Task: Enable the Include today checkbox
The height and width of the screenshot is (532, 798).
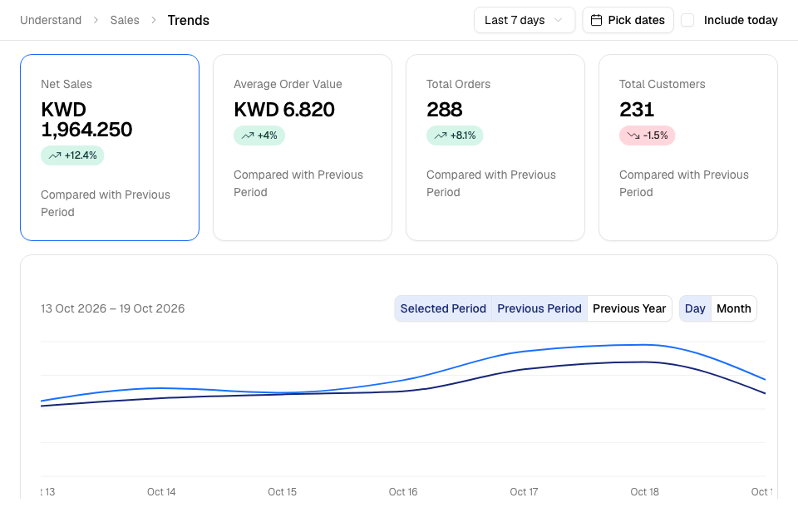Action: point(687,20)
